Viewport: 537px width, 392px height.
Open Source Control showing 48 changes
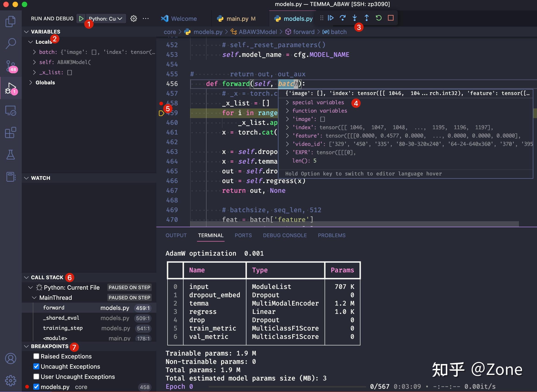10,66
